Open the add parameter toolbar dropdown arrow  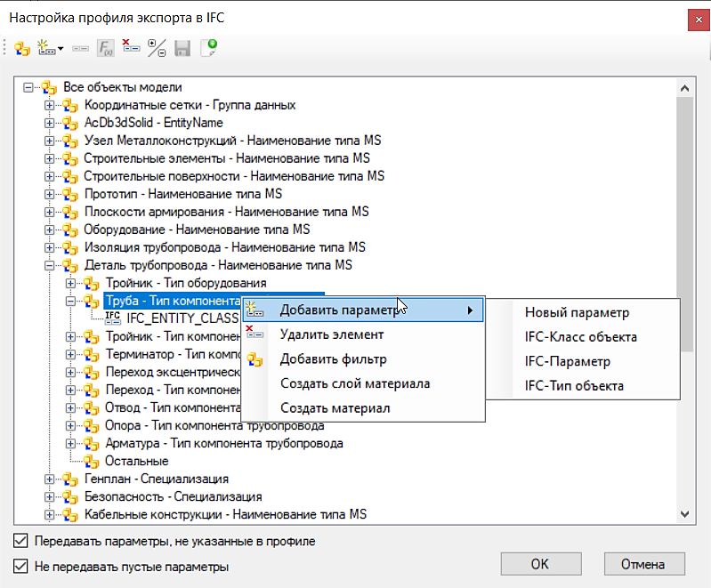[x=61, y=48]
